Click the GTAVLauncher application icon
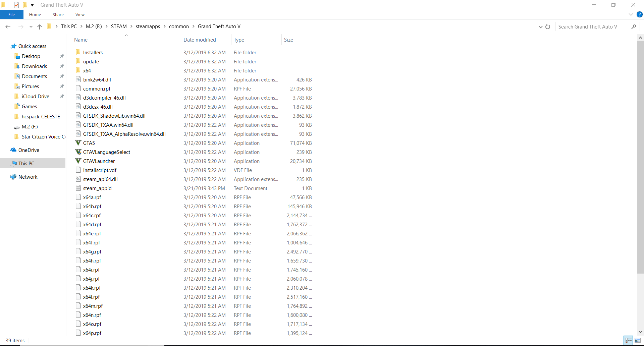Screen dimensions: 644x346 pyautogui.click(x=78, y=161)
